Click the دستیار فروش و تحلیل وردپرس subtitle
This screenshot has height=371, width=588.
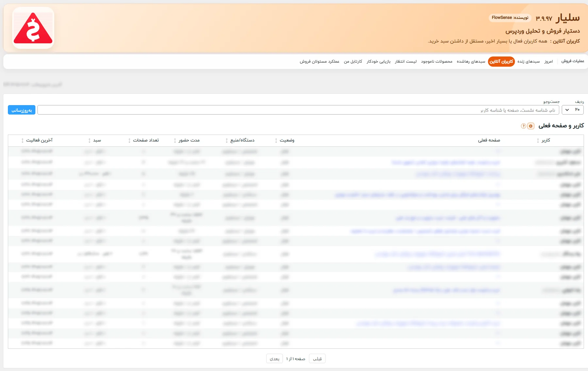(x=543, y=31)
